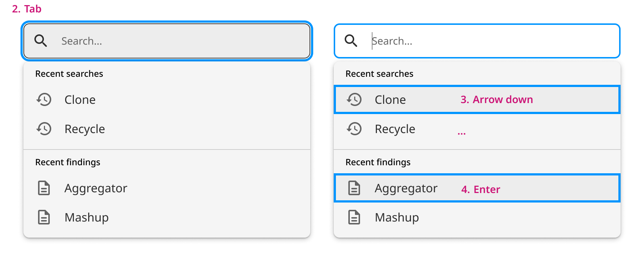Click document icon beside Mashup in left panel

[44, 217]
